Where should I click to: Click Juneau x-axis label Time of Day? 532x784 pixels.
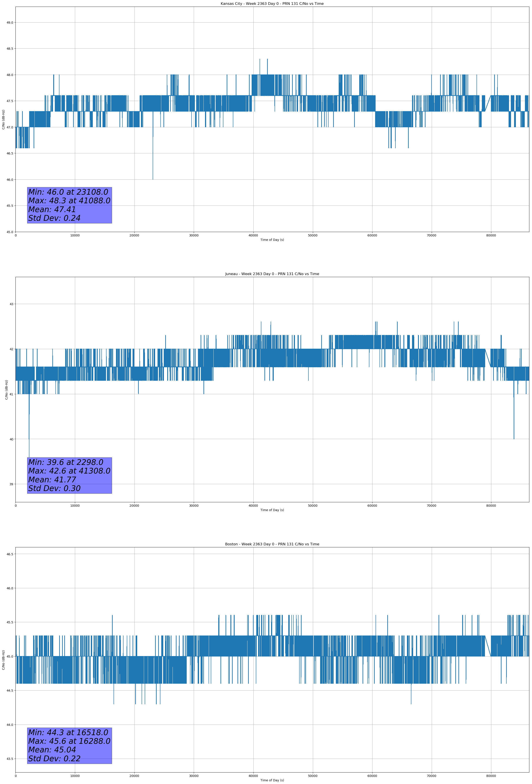272,510
